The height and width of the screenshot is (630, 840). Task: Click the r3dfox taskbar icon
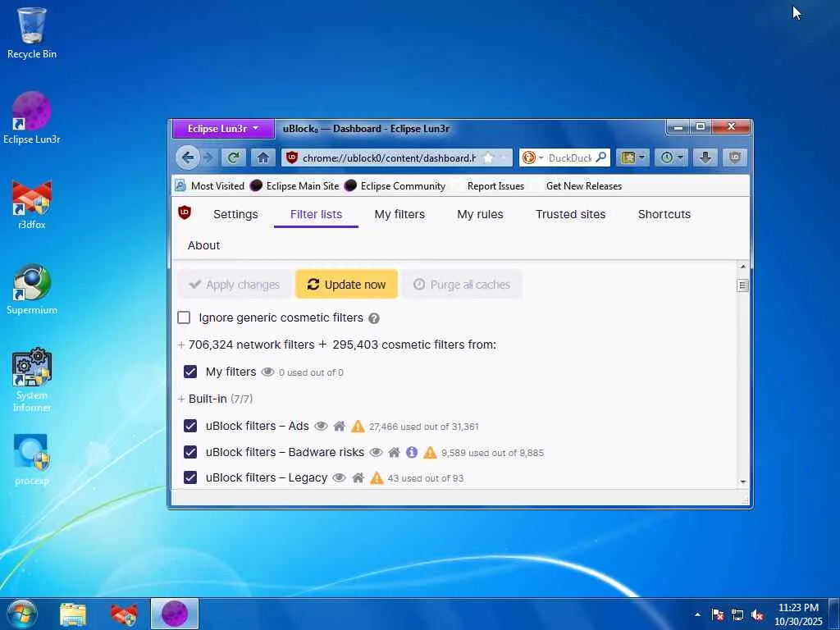(124, 614)
